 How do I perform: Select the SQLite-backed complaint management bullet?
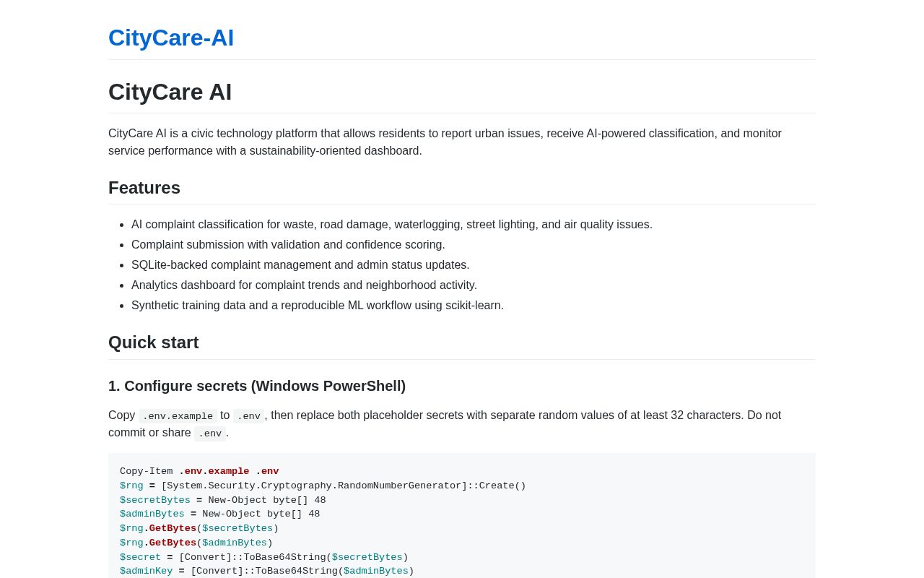pyautogui.click(x=300, y=265)
